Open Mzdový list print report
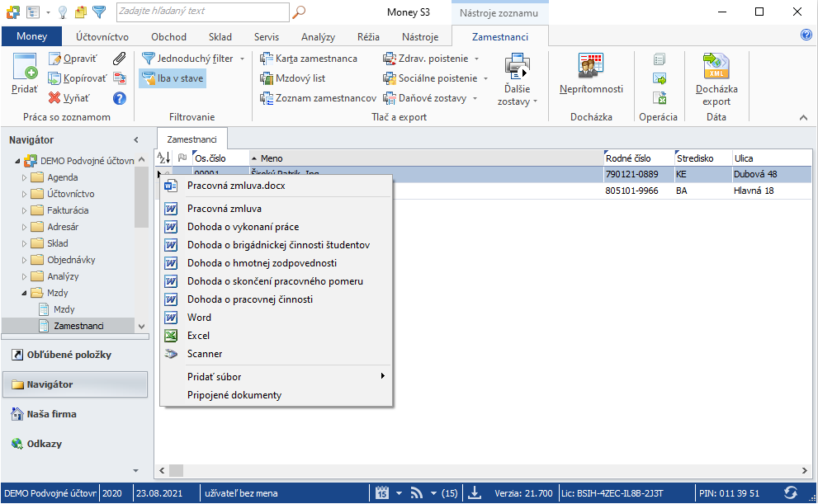 point(293,78)
